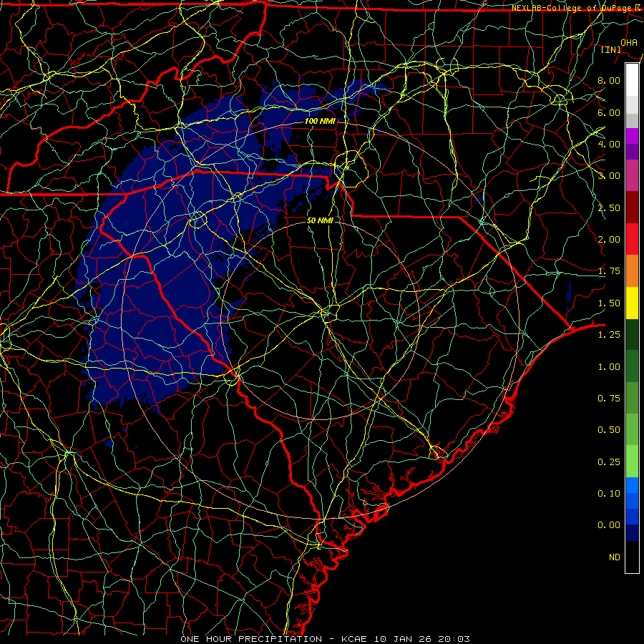The height and width of the screenshot is (644, 644).
Task: Click the lightest green 0.25 legend swatch
Action: point(632,462)
